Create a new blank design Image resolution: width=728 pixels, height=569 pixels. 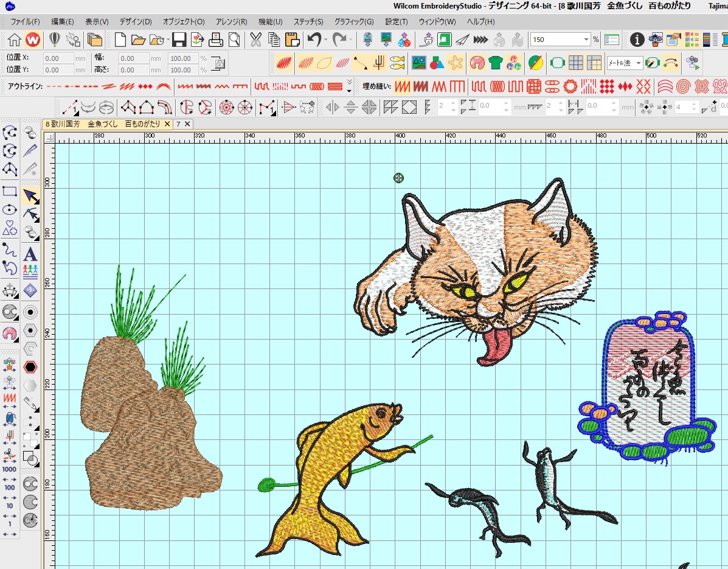click(120, 40)
